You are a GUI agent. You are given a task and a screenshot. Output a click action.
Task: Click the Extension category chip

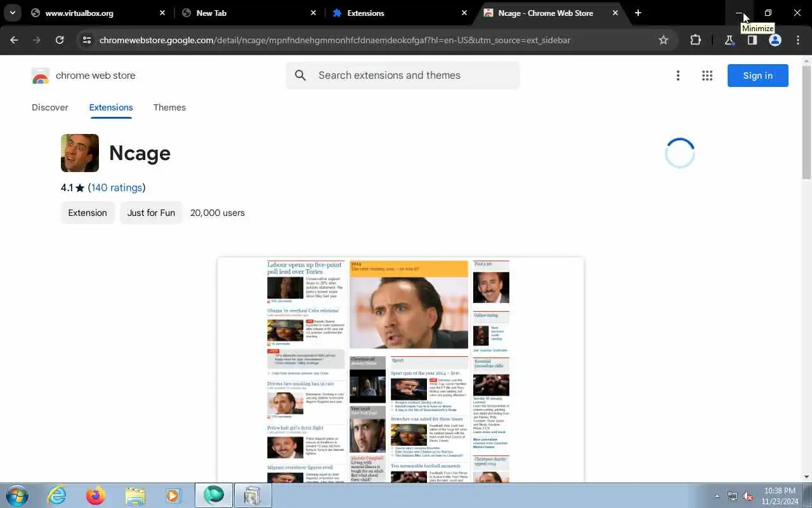point(88,213)
